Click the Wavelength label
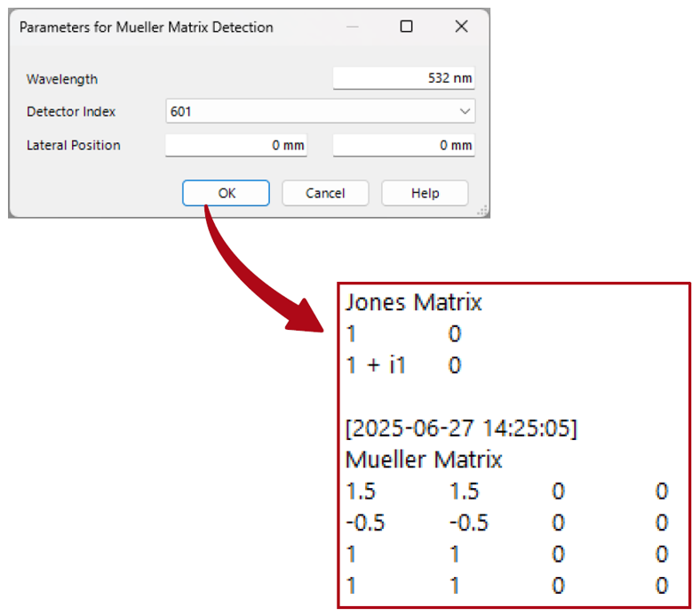The image size is (700, 616). coord(62,79)
